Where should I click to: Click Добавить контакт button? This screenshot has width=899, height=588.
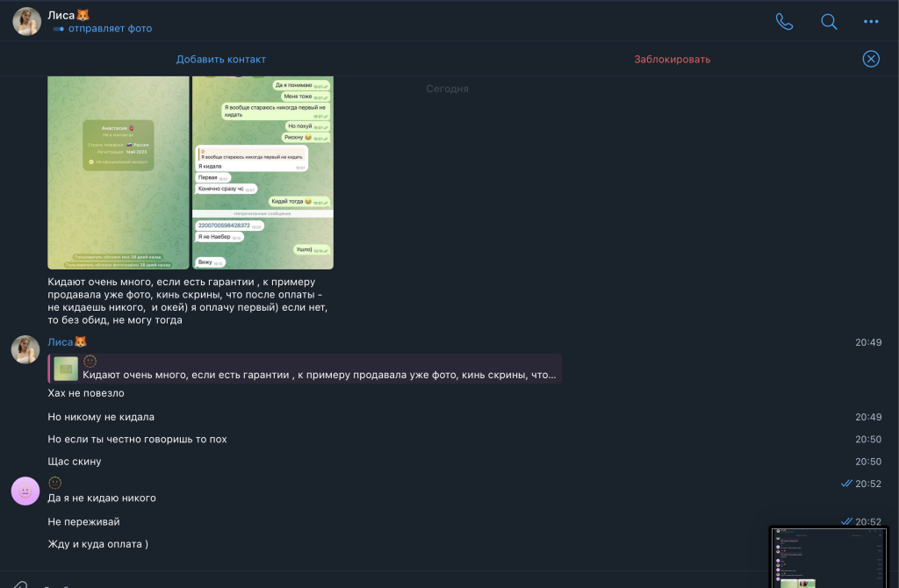[221, 60]
